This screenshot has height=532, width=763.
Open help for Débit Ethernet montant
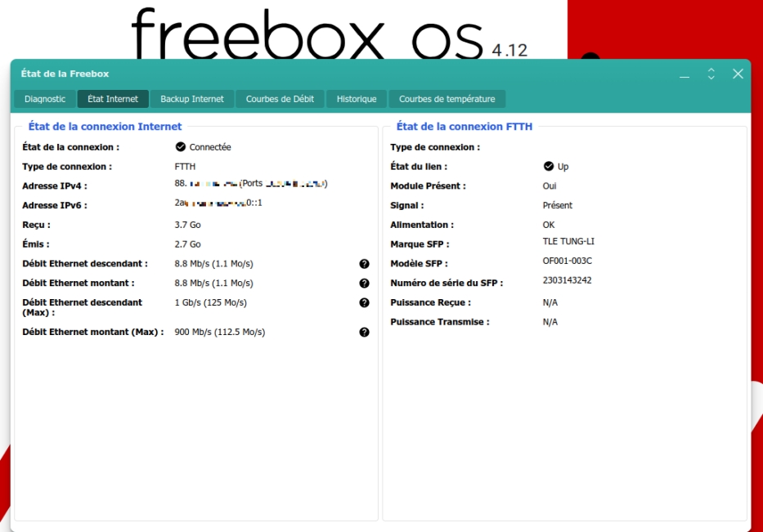[x=364, y=283]
